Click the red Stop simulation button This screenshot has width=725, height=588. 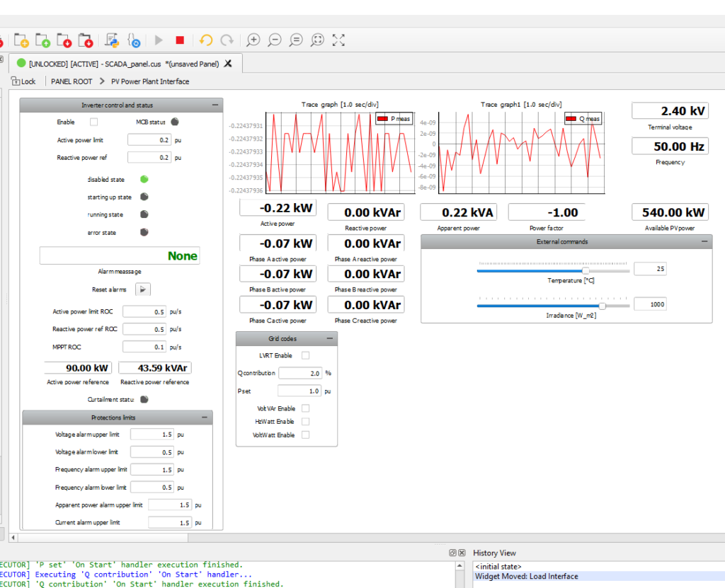[180, 40]
